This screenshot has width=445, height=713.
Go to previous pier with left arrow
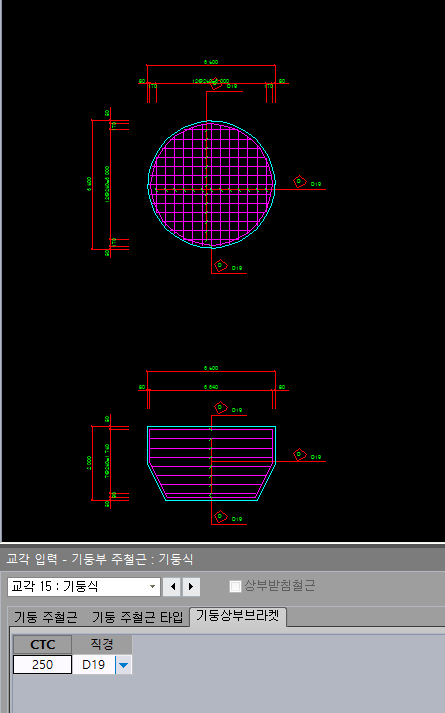[172, 587]
